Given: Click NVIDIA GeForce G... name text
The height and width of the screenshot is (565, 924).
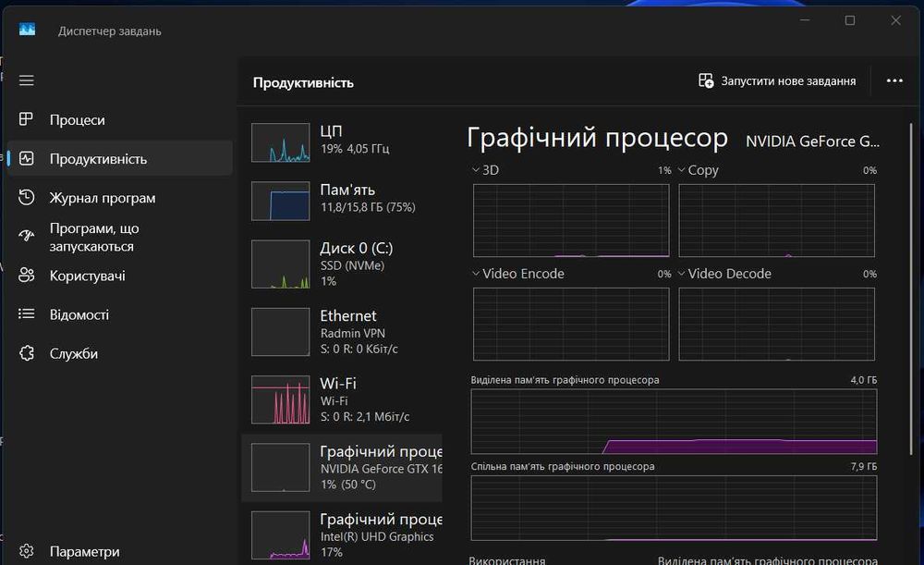Looking at the screenshot, I should coord(812,141).
